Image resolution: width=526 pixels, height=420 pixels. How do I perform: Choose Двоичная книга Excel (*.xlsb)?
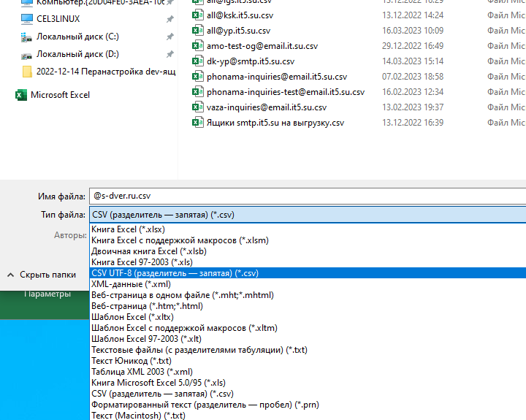pos(308,251)
